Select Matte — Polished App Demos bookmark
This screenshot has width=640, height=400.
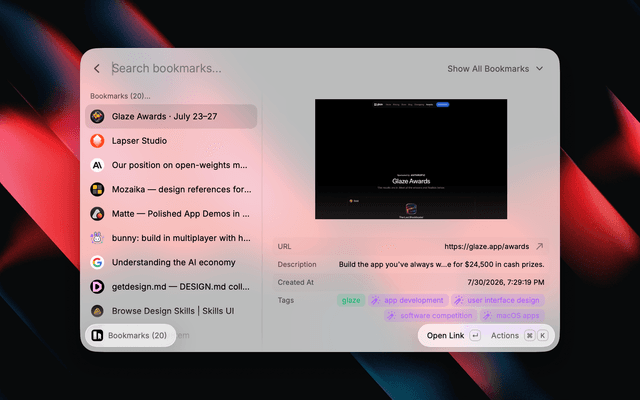(x=171, y=213)
